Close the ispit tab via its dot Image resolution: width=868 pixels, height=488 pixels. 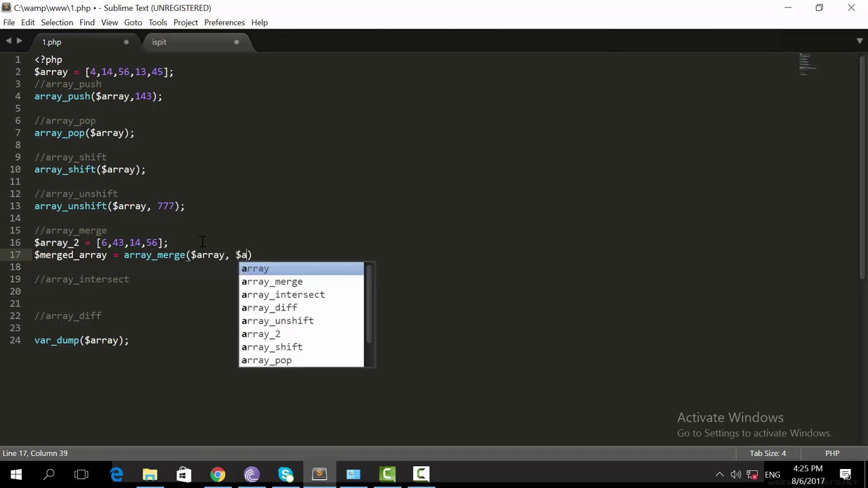236,42
